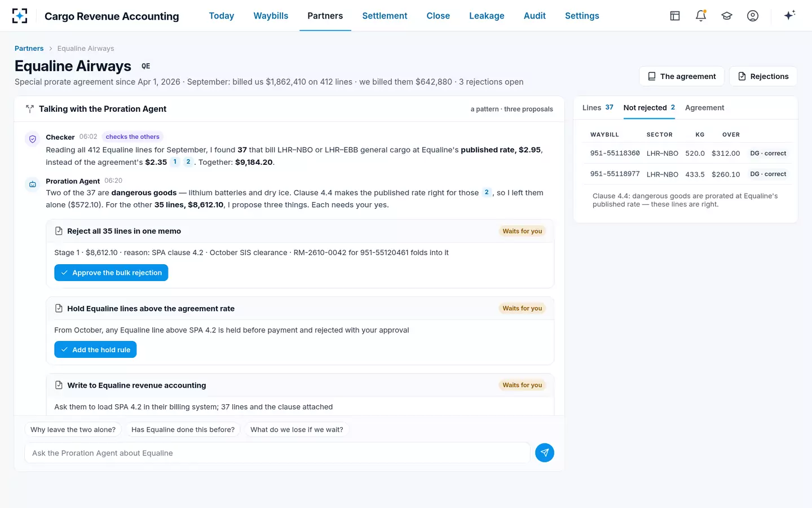The width and height of the screenshot is (812, 508).
Task: Choose "Has Equaline done this before?" suggestion
Action: click(x=183, y=430)
